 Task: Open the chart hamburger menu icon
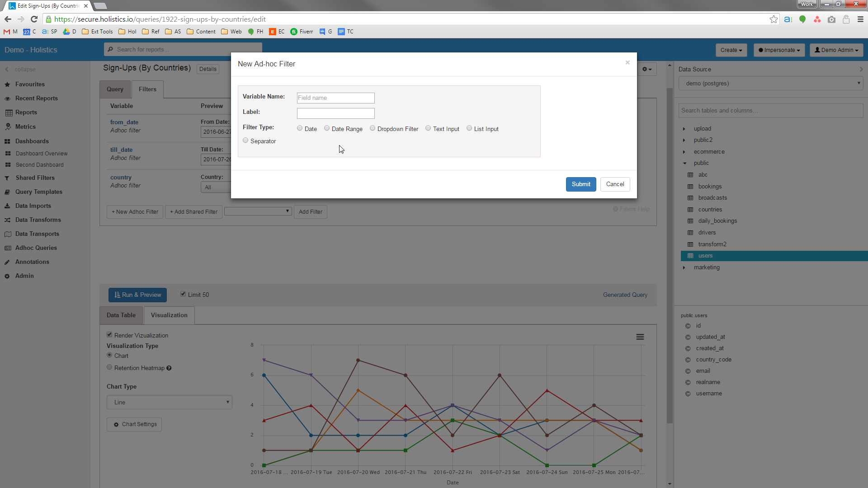[640, 337]
